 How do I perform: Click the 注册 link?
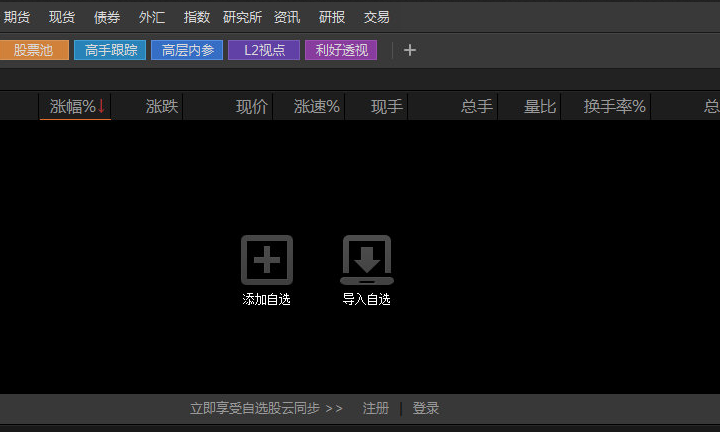[376, 408]
